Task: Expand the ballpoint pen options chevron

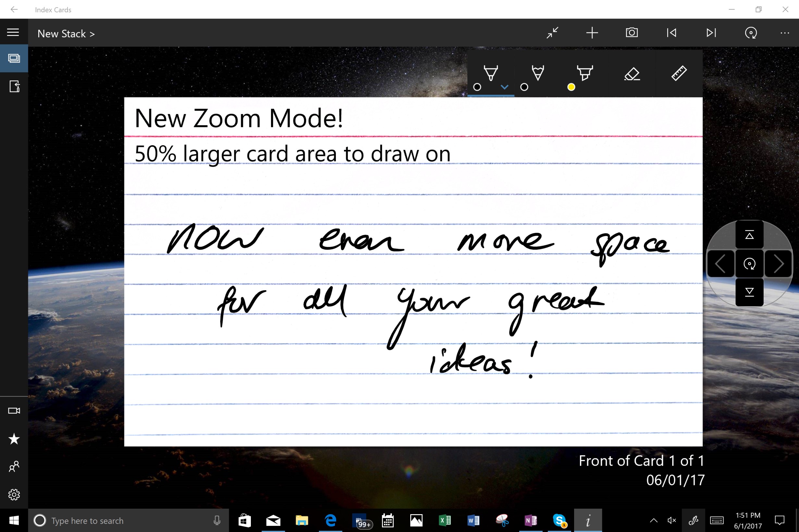Action: tap(504, 87)
